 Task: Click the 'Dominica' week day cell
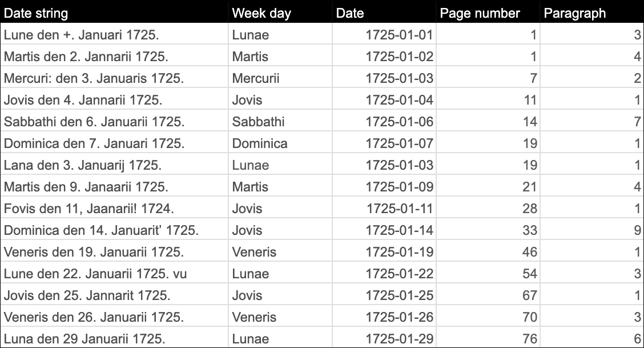pos(280,143)
